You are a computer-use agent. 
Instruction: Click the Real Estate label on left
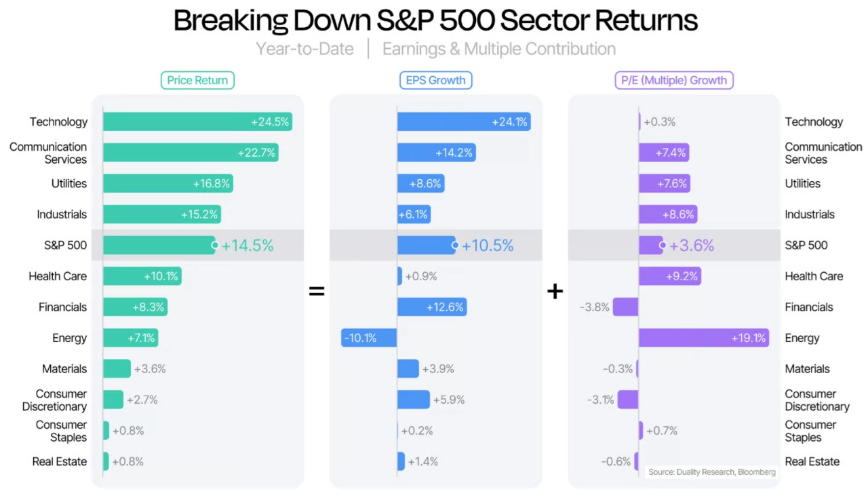click(x=60, y=461)
